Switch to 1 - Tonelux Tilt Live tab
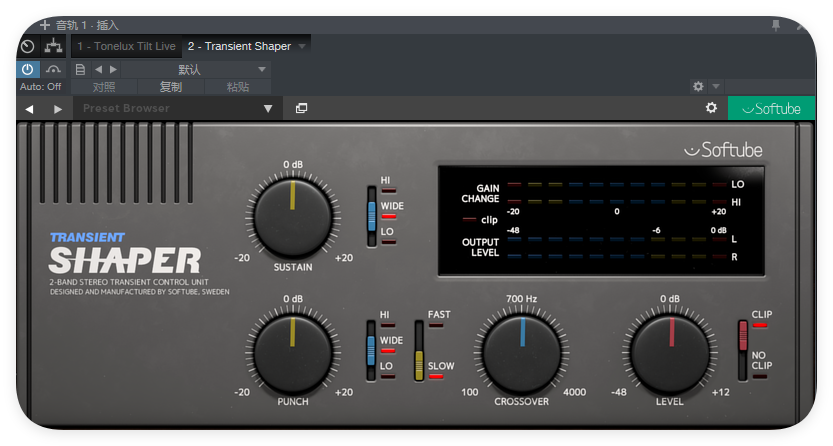The height and width of the screenshot is (446, 833). 126,46
